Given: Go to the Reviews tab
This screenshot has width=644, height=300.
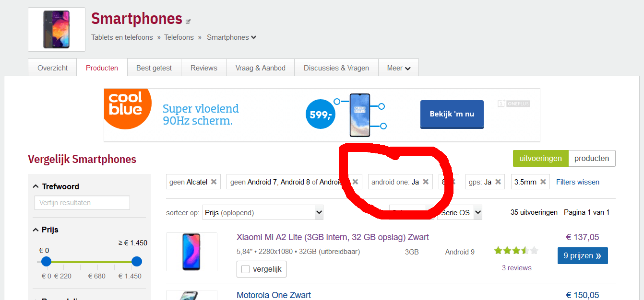Looking at the screenshot, I should pyautogui.click(x=204, y=68).
